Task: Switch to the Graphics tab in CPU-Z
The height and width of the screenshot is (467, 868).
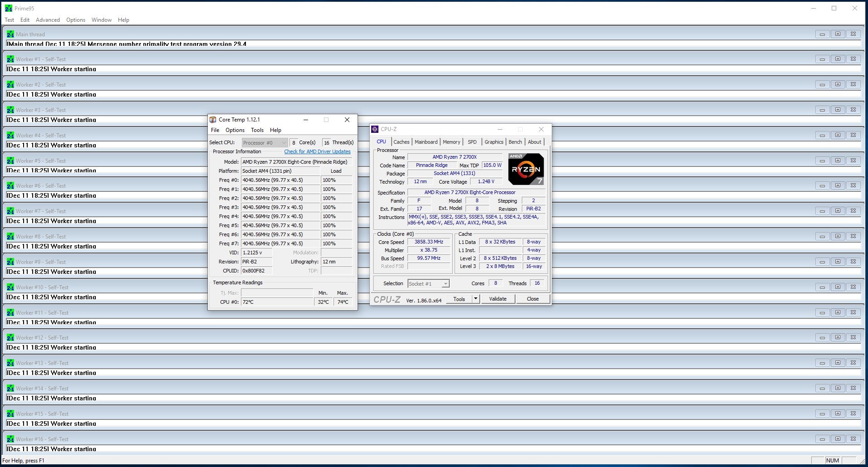Action: click(x=494, y=142)
